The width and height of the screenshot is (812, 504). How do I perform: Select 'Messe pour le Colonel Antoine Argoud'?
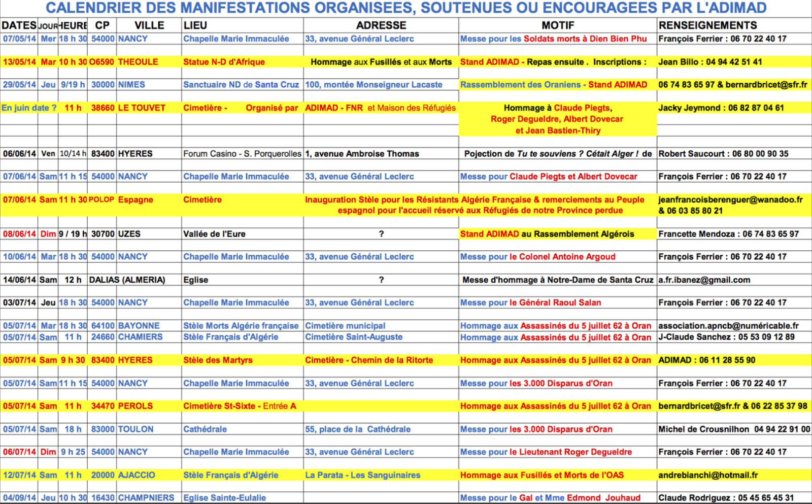pyautogui.click(x=537, y=257)
